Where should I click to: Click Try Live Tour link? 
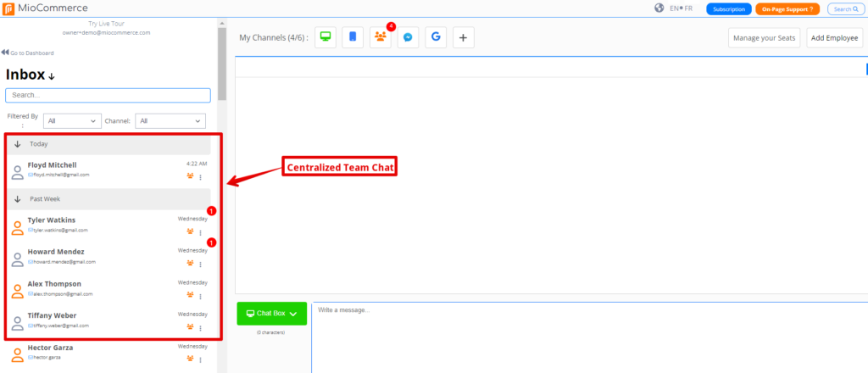click(x=106, y=24)
